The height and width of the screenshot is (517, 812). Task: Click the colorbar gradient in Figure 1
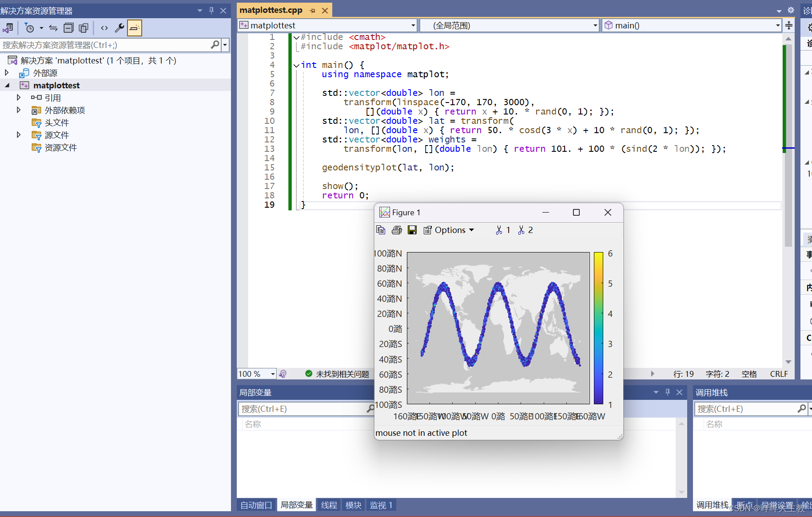[598, 328]
